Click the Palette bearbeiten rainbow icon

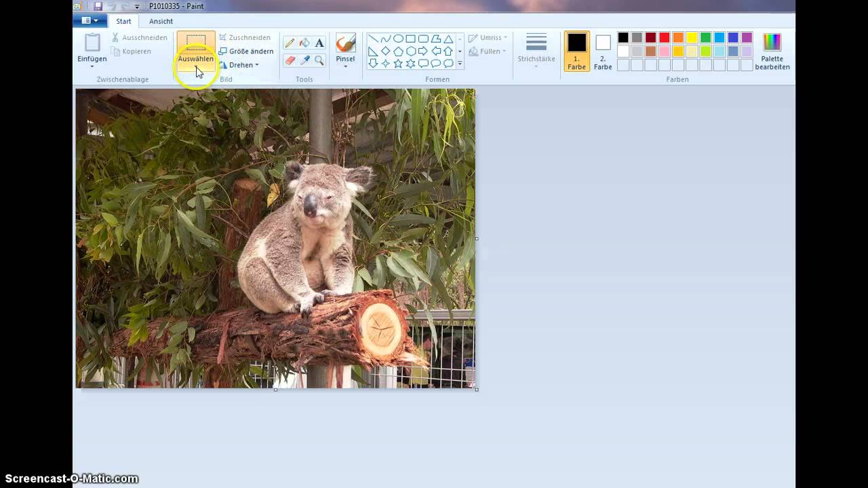pos(772,42)
